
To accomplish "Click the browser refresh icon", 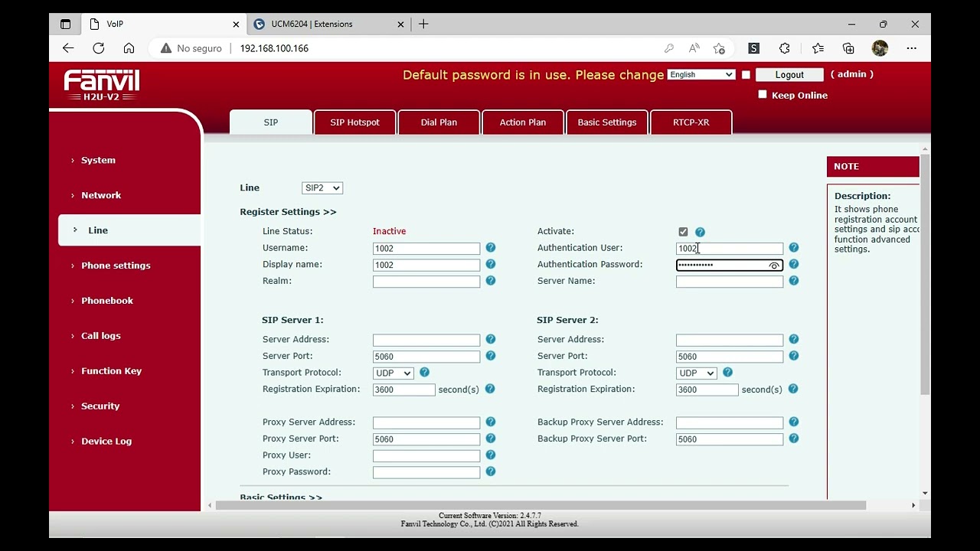I will (x=98, y=48).
